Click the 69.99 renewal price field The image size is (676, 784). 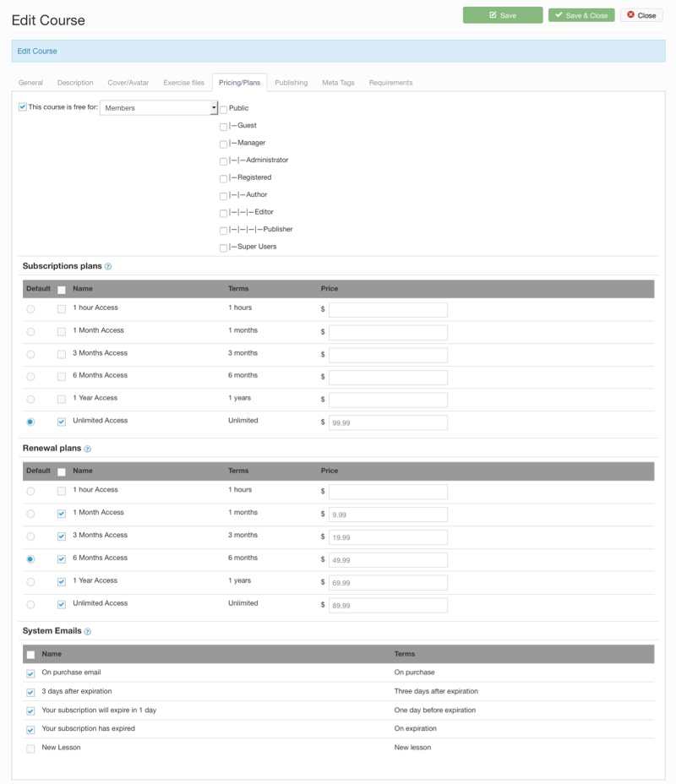(x=388, y=582)
